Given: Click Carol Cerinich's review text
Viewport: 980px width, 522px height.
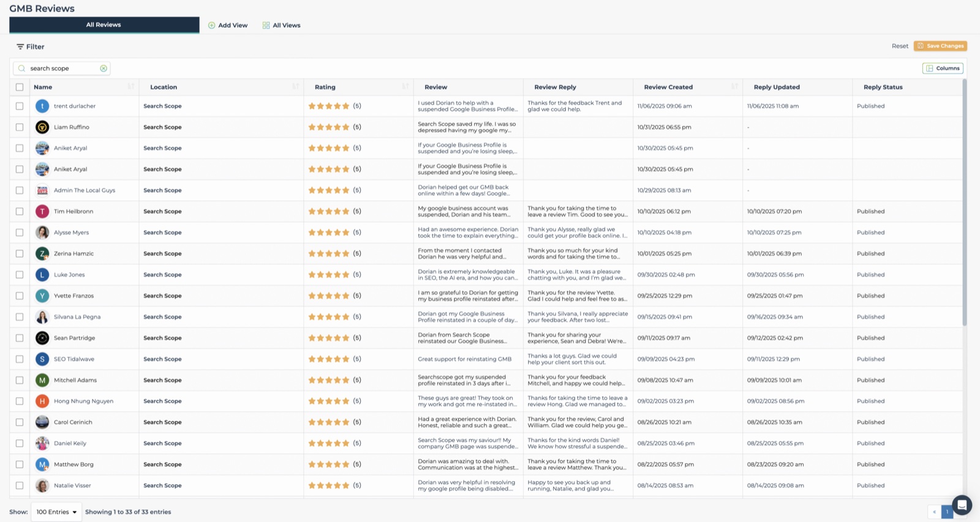Looking at the screenshot, I should (467, 422).
